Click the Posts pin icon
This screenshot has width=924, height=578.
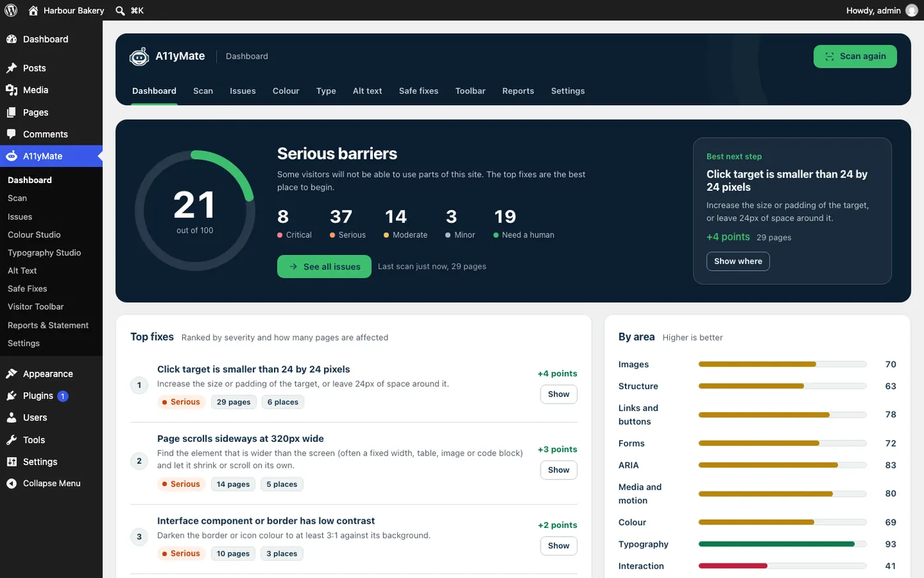pyautogui.click(x=11, y=68)
